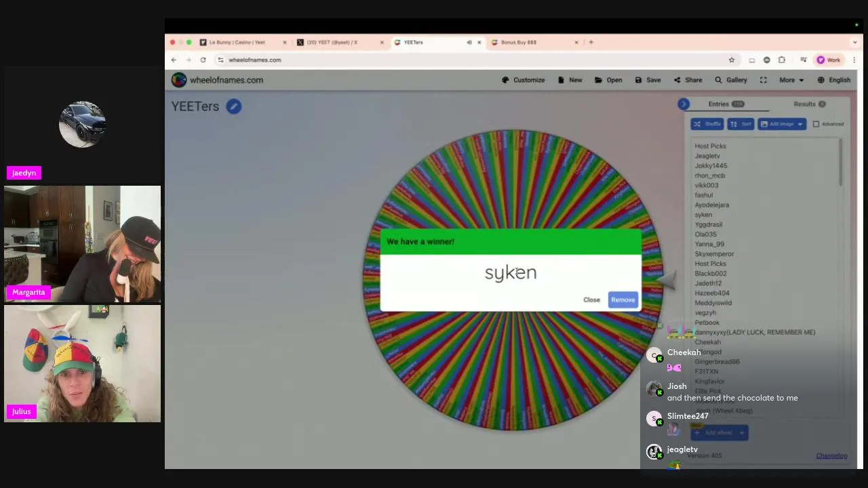The image size is (868, 488).
Task: Go back in browser history
Action: tap(174, 60)
